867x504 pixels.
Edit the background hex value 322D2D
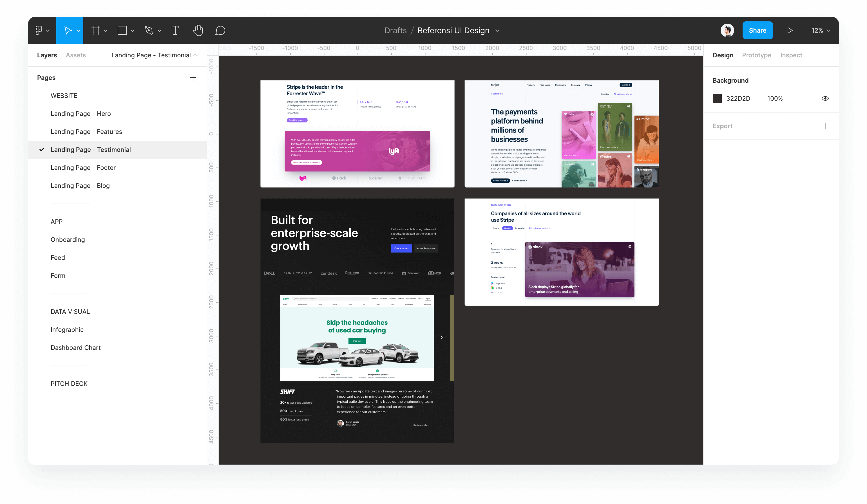tap(738, 98)
